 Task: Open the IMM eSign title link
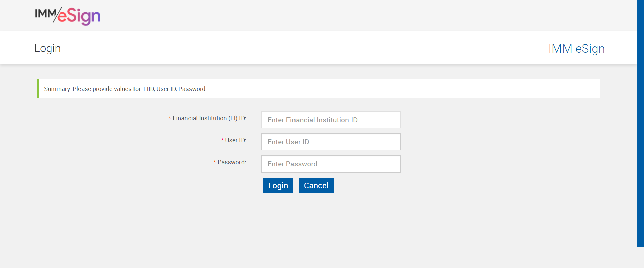pyautogui.click(x=576, y=49)
